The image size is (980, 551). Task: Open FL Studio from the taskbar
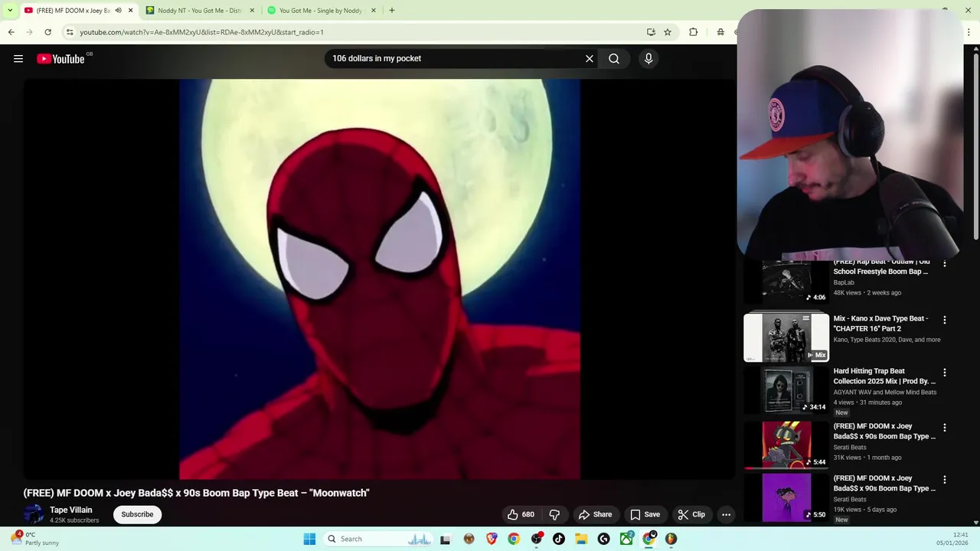671,539
